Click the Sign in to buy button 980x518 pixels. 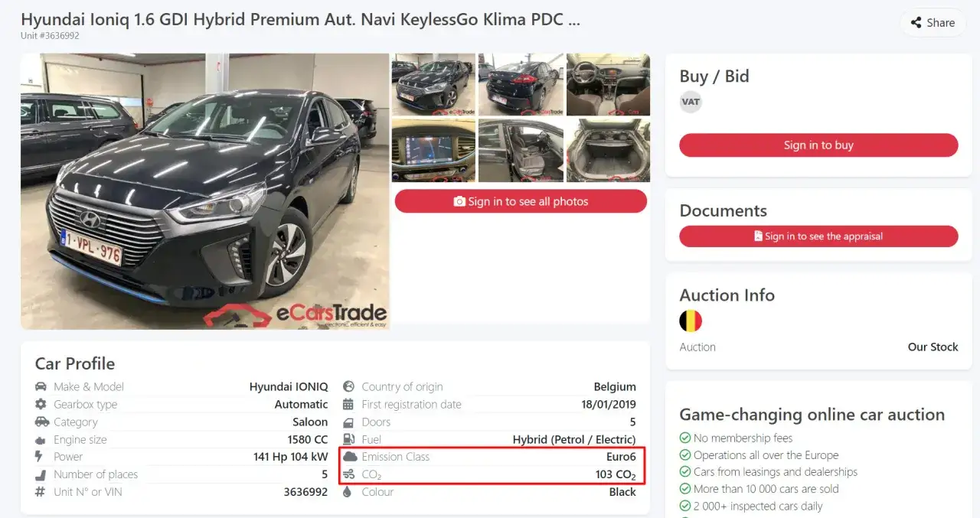(x=818, y=145)
